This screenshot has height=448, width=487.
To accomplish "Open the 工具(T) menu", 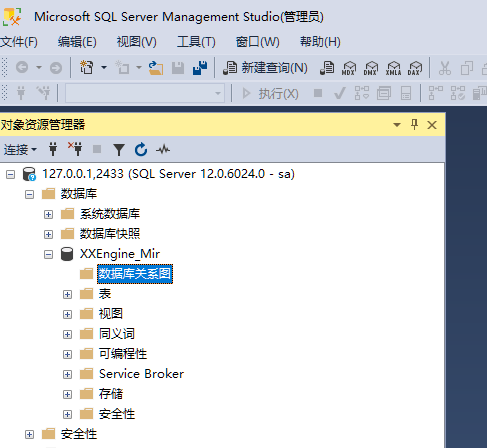I will 196,42.
